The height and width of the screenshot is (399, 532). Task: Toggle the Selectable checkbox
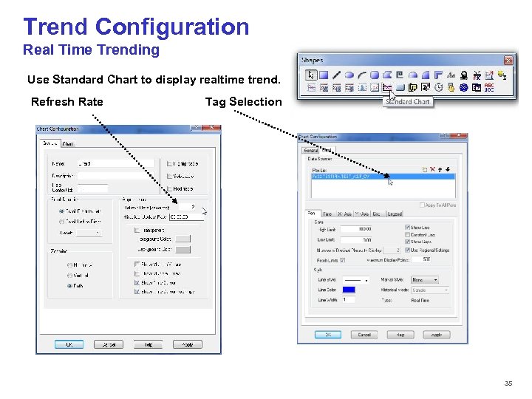(x=169, y=176)
